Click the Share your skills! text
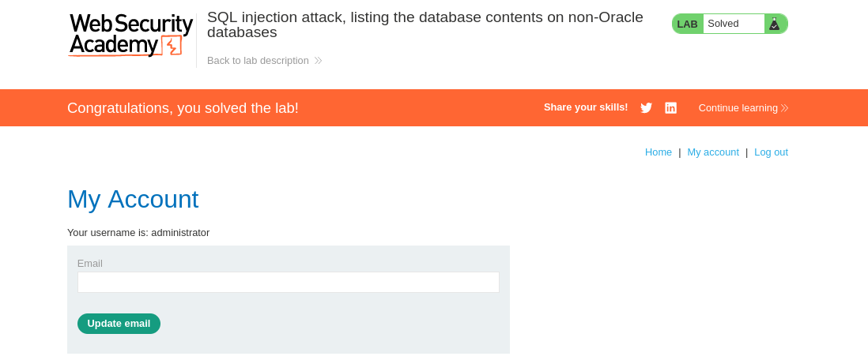Viewport: 868px width, 360px height. point(586,107)
